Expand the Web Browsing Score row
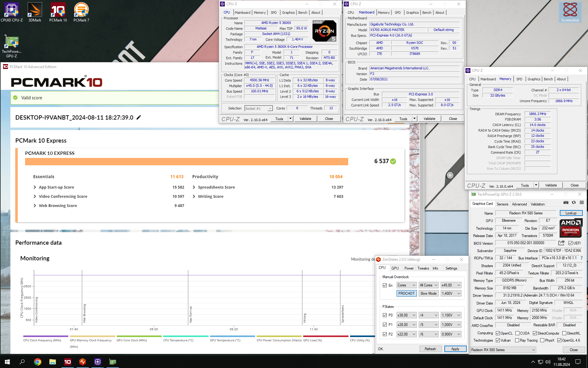 point(35,205)
